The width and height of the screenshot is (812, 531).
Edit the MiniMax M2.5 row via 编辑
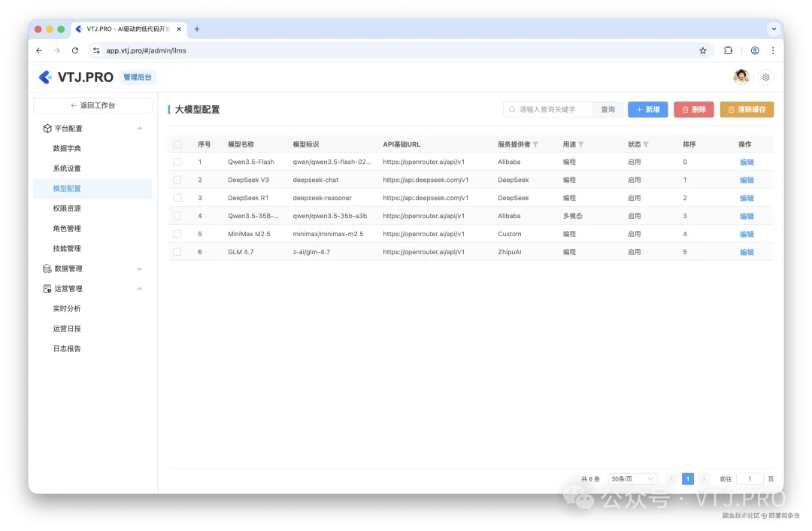click(747, 234)
